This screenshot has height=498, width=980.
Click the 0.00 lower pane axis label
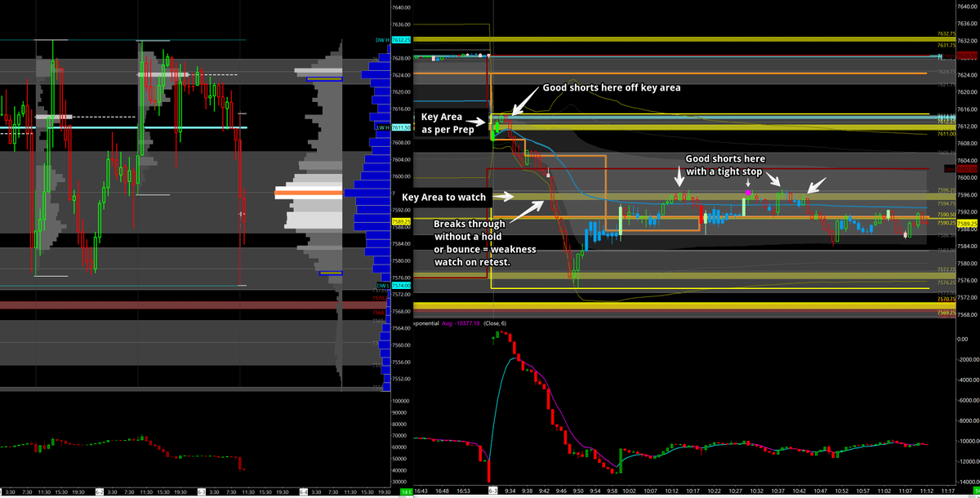(964, 339)
